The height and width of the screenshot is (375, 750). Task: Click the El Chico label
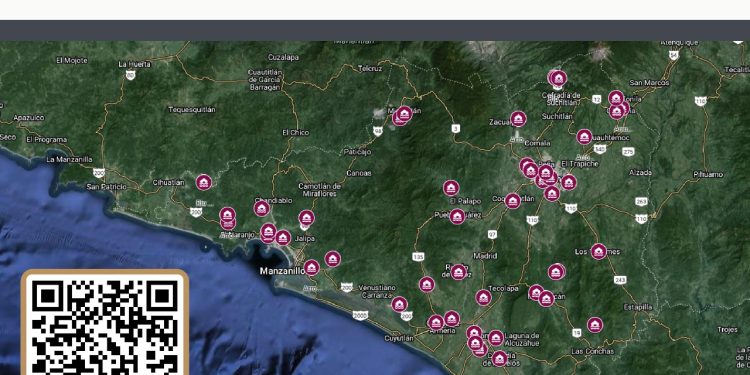296,132
